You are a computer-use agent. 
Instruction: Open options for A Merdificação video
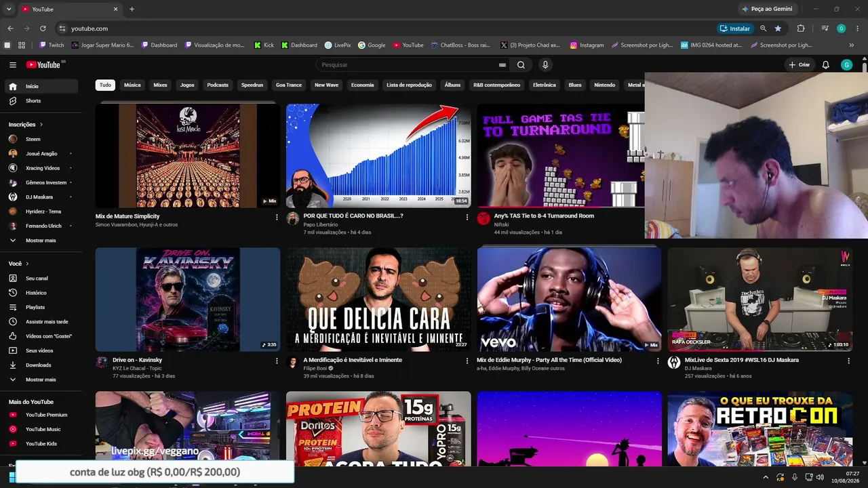tap(467, 361)
